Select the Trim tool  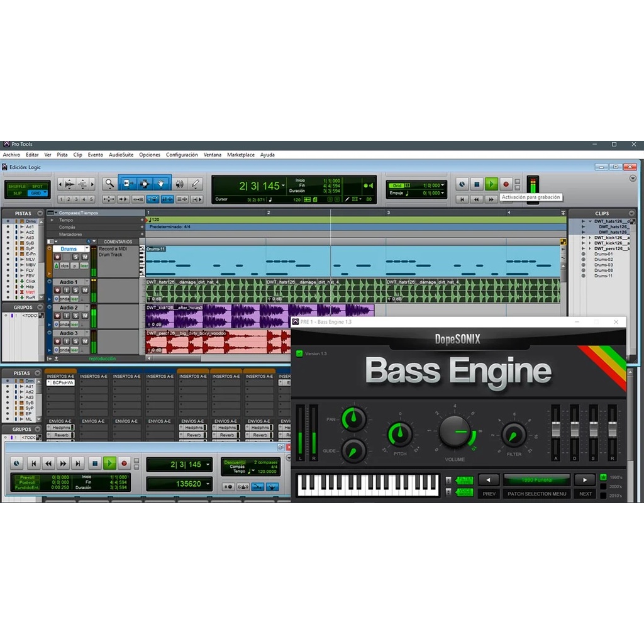pyautogui.click(x=127, y=184)
